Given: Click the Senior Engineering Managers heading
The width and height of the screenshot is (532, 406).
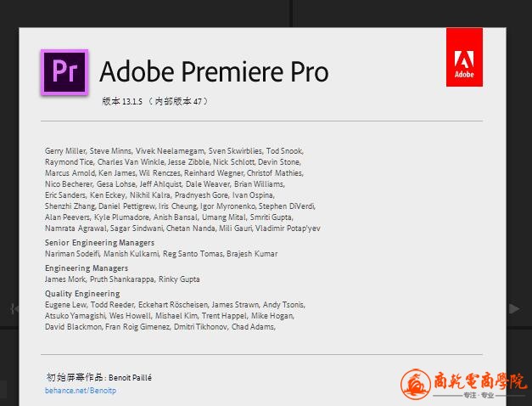Looking at the screenshot, I should pos(99,243).
